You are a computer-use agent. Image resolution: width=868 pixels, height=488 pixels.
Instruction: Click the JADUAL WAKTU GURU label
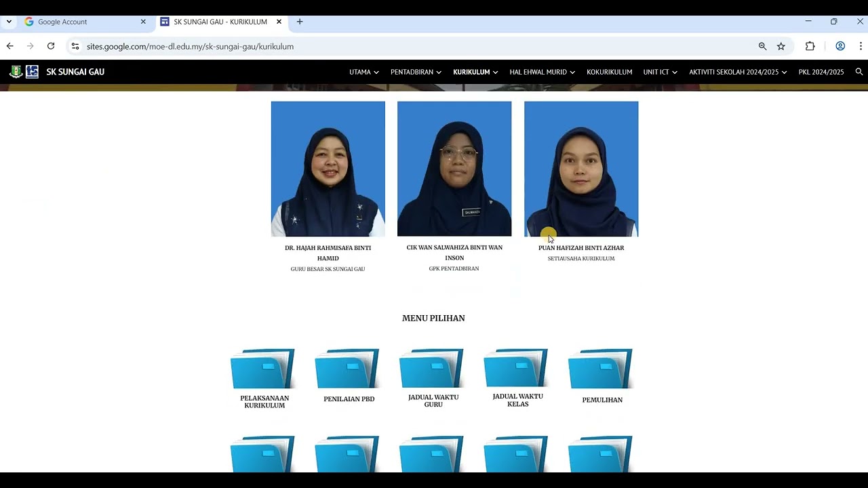click(433, 401)
